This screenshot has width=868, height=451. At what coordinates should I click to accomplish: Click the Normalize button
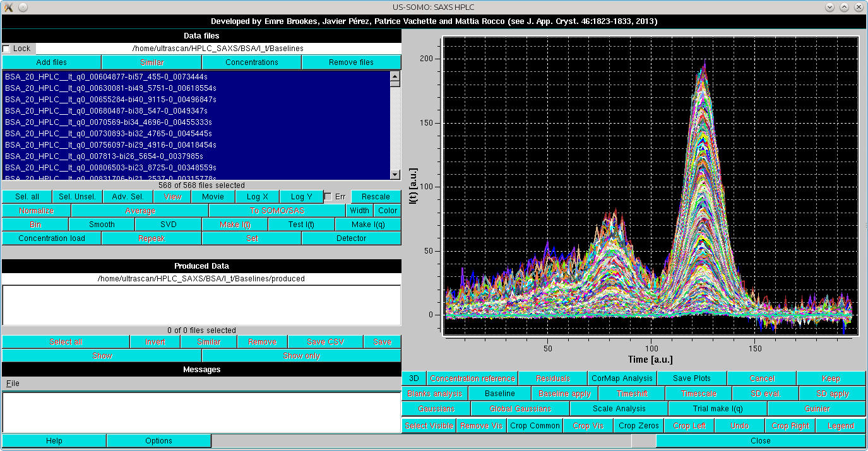point(37,211)
